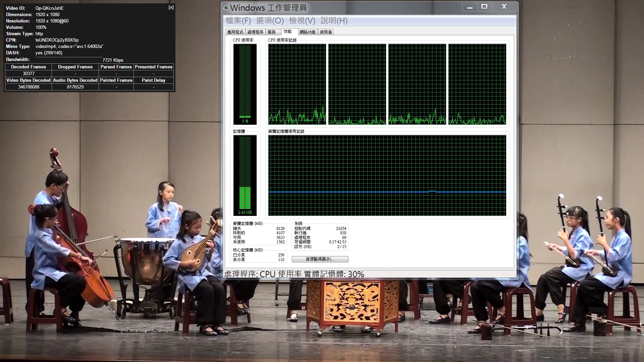Switch to the 網路功能 tab
This screenshot has height=362, width=644.
[x=308, y=32]
